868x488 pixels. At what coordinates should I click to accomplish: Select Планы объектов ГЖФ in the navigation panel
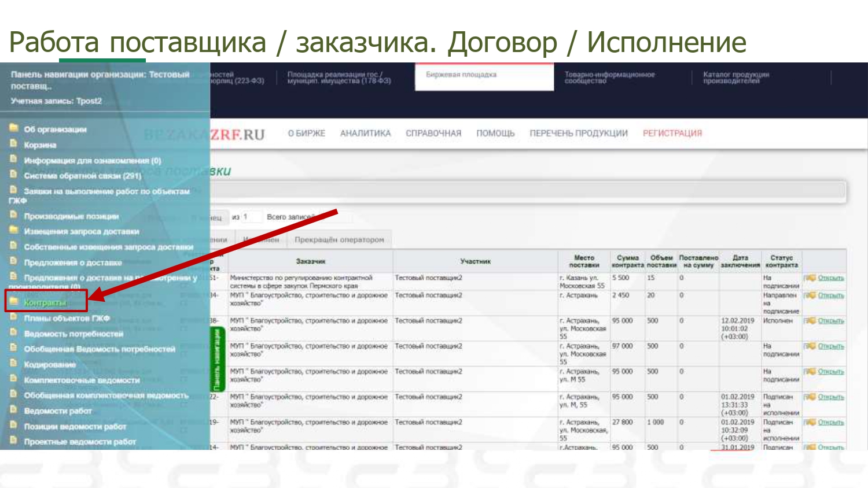click(x=67, y=318)
